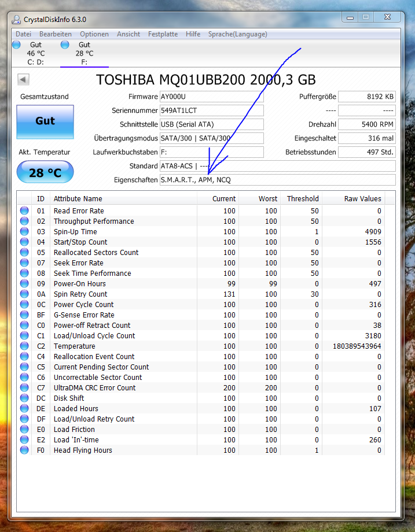Click the Schnittstelle field USB (Serial ATA)

pyautogui.click(x=212, y=124)
